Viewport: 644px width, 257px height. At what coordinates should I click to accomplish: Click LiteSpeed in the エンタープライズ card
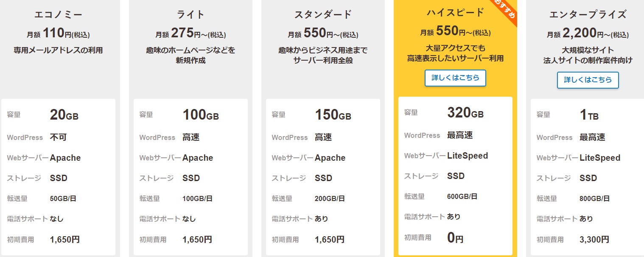click(600, 158)
